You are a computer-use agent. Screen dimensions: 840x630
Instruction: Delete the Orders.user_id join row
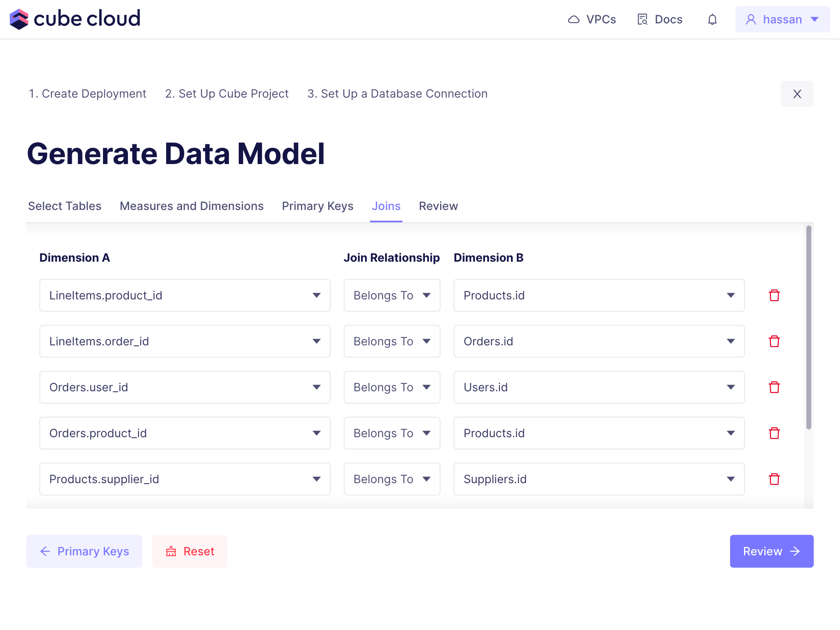774,387
